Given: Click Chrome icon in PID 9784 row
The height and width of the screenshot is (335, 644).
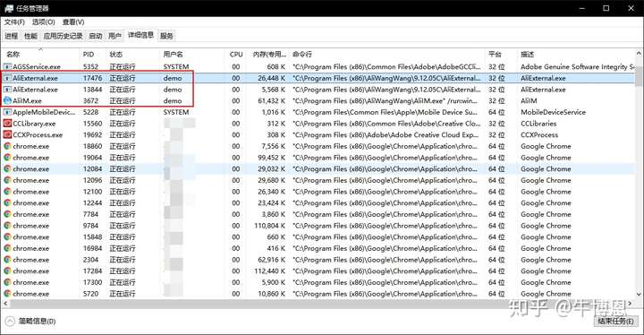Looking at the screenshot, I should [x=7, y=226].
